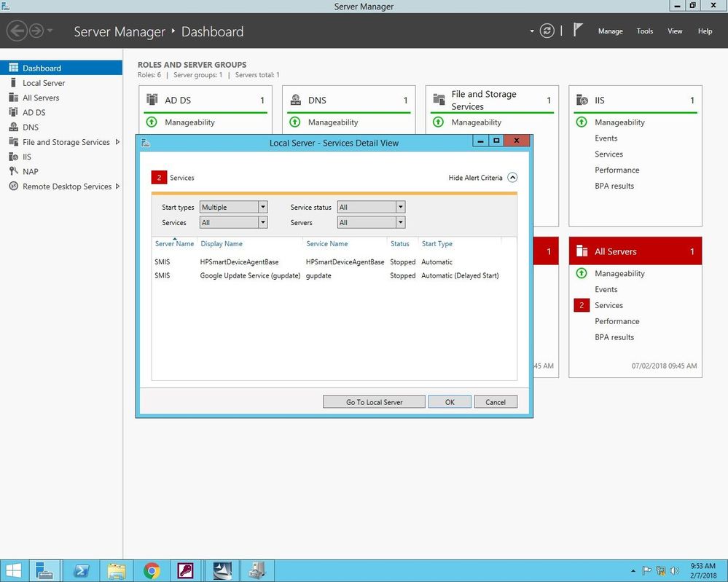
Task: Click the DNS tile icon
Action: click(295, 99)
